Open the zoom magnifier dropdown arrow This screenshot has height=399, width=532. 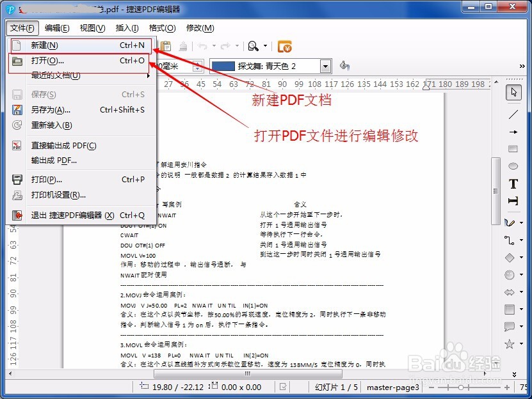coord(265,46)
